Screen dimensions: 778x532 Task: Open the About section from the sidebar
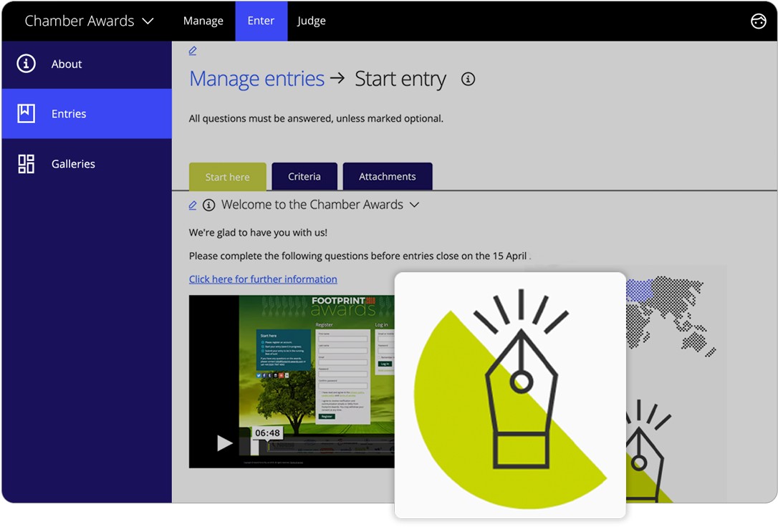click(x=66, y=64)
